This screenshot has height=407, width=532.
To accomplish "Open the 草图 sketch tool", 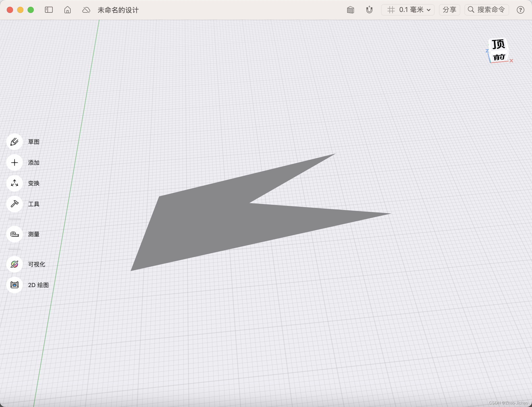I will click(x=15, y=142).
